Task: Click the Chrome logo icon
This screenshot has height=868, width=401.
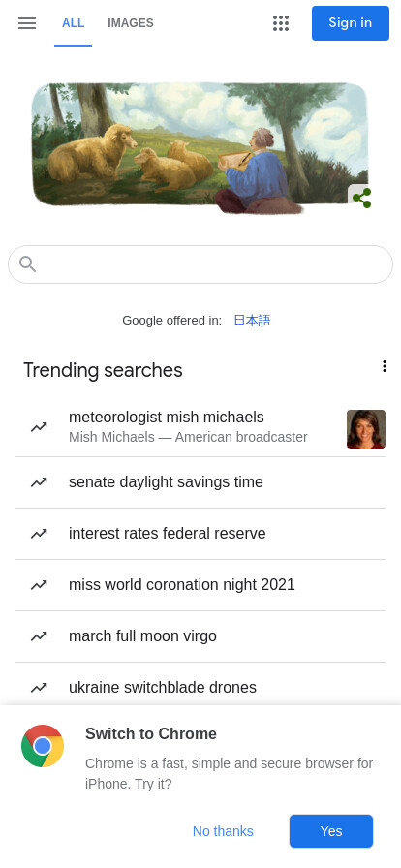Action: tap(43, 746)
